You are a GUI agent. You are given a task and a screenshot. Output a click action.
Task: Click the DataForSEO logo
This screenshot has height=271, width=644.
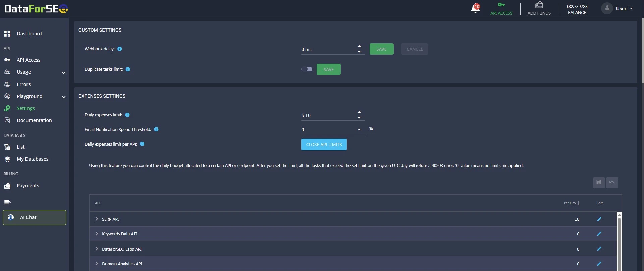click(36, 9)
